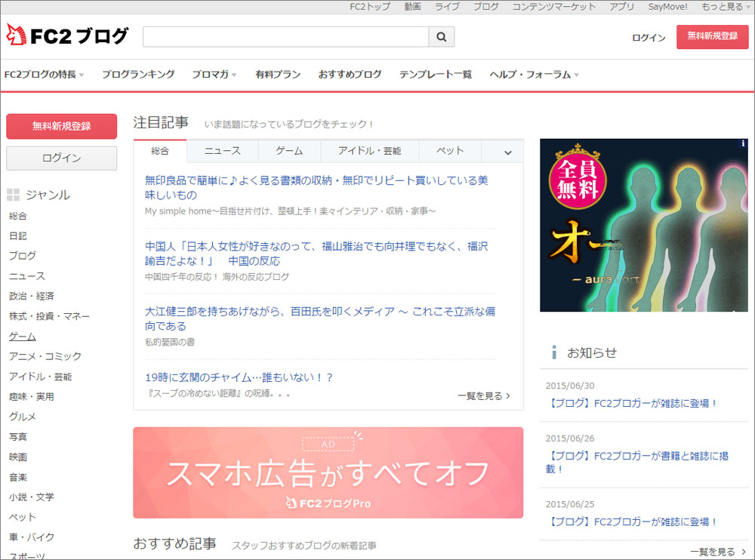The image size is (755, 560).
Task: Open the 2015/06/30 FC2ブロガーが雑誌に登場 notice
Action: point(633,404)
